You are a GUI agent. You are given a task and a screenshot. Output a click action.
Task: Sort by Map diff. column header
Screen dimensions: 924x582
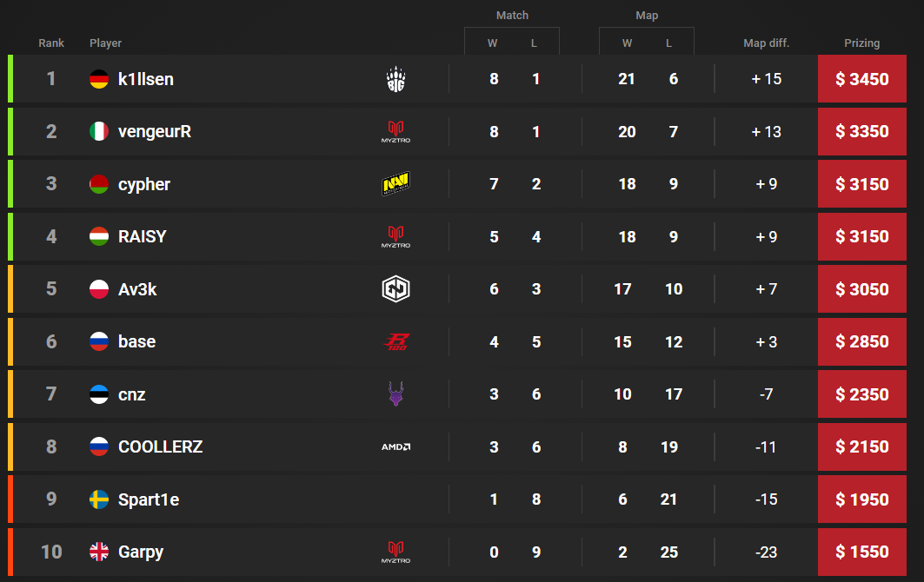pos(766,43)
